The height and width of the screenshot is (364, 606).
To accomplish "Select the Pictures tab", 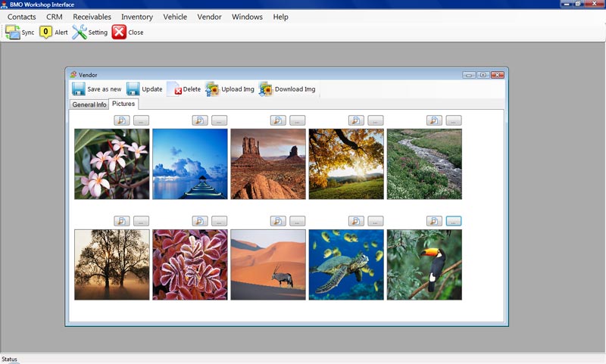I will click(123, 104).
